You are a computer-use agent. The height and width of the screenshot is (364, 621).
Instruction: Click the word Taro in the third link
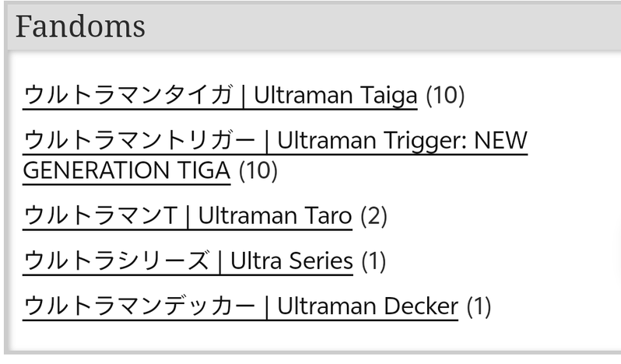click(x=328, y=215)
